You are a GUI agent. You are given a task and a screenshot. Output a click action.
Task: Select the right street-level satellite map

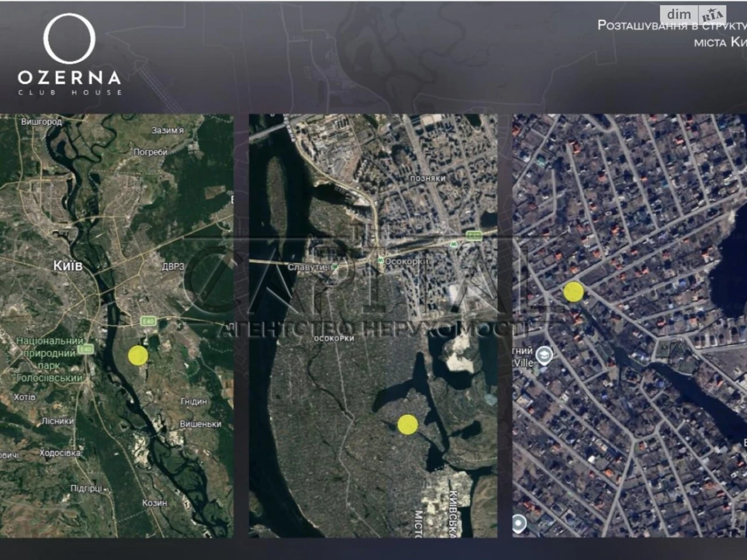[x=630, y=325]
